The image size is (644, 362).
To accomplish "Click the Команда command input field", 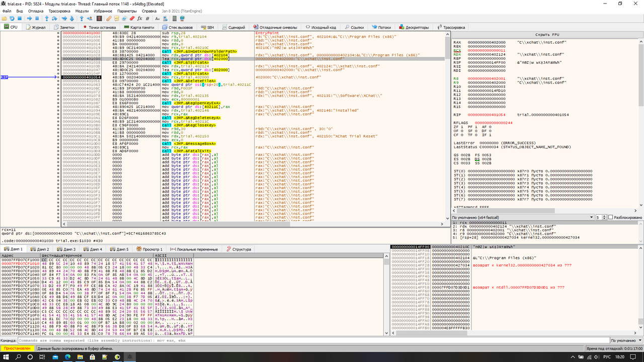I will [313, 340].
